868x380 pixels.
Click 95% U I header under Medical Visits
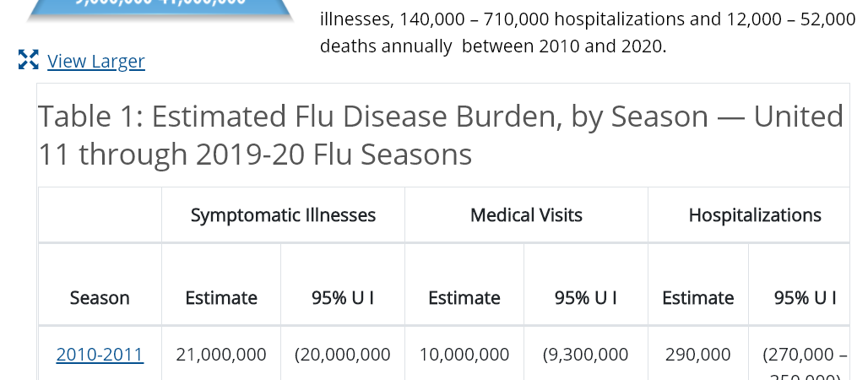click(586, 298)
